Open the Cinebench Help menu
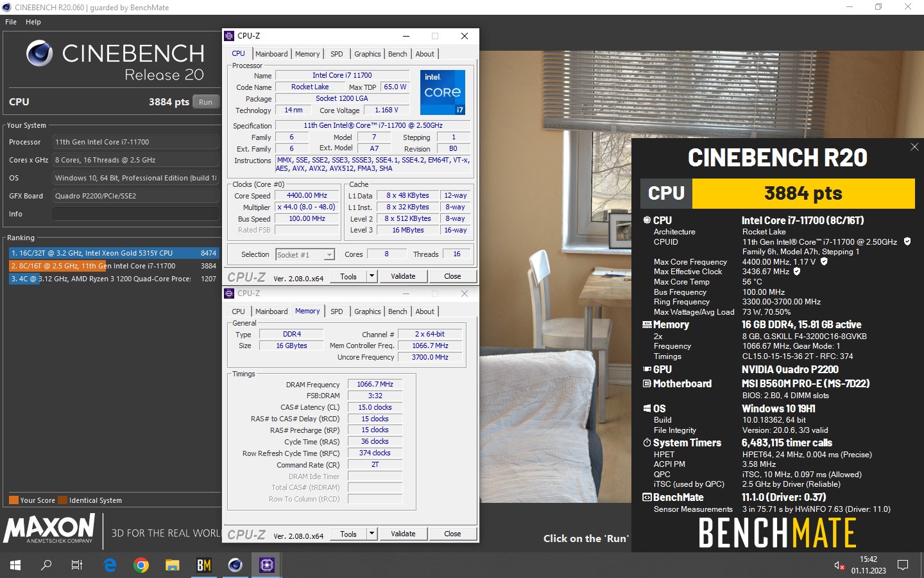The height and width of the screenshot is (578, 924). coord(33,22)
